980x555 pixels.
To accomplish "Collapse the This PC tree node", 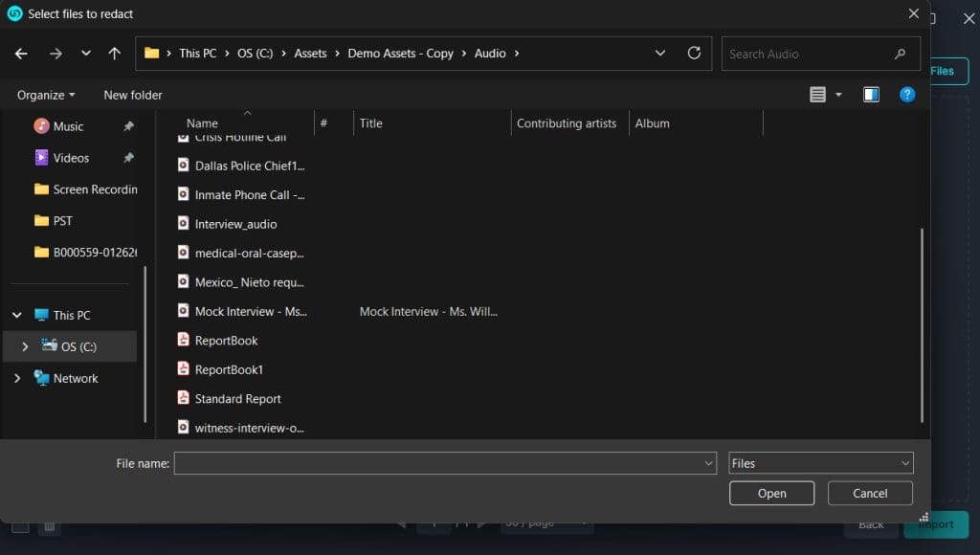I will (17, 315).
